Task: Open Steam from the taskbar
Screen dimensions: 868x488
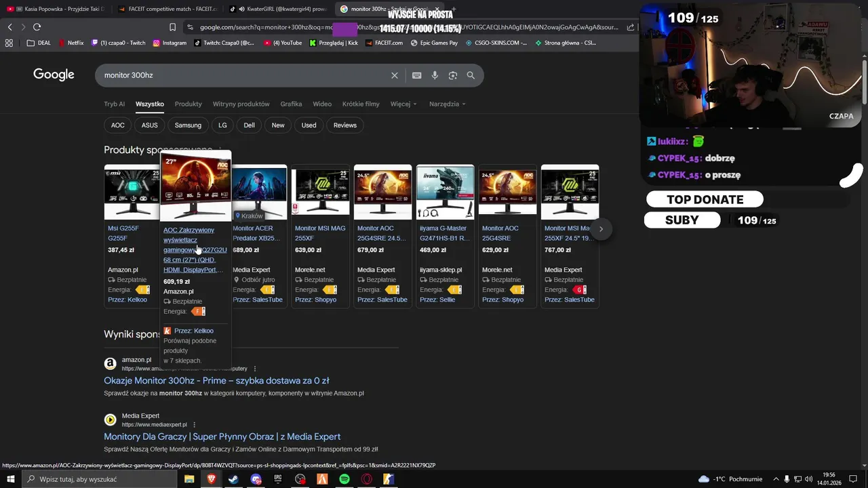Action: pos(233,479)
